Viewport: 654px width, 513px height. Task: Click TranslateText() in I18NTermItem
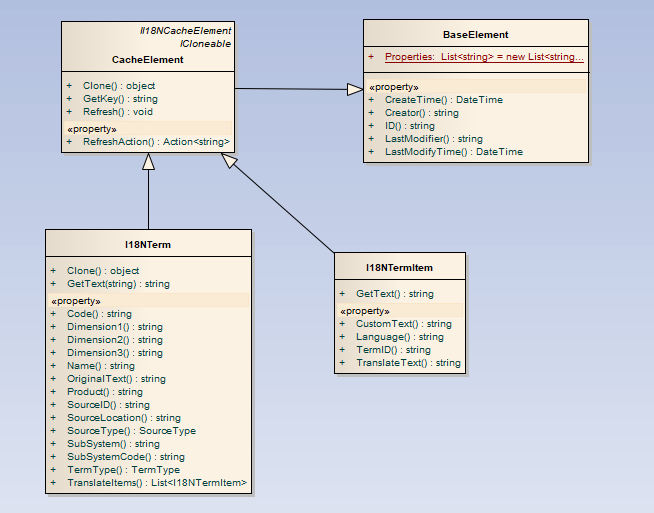click(x=408, y=363)
